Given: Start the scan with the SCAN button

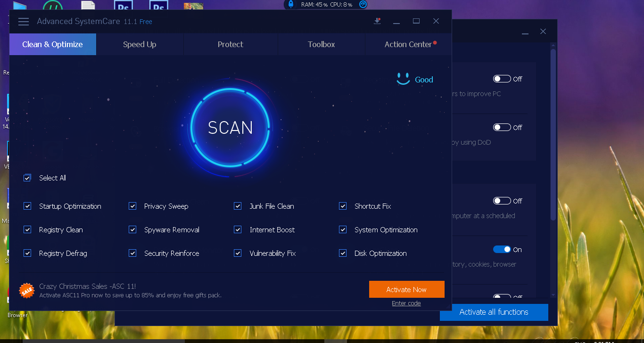Looking at the screenshot, I should click(231, 127).
